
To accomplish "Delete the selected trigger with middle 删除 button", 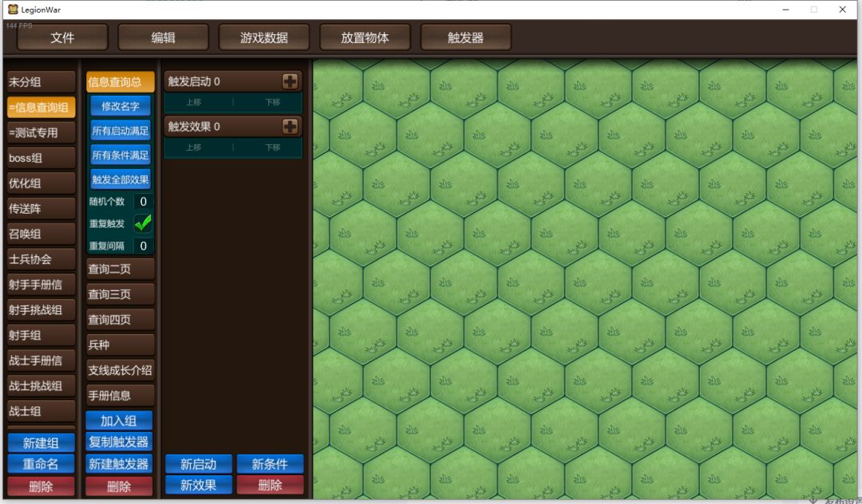I will click(119, 486).
